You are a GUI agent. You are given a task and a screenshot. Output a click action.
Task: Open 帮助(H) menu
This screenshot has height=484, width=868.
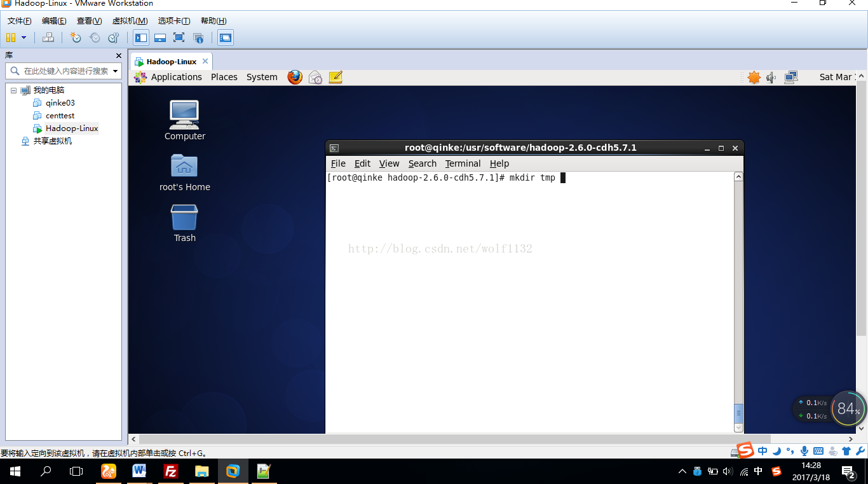[214, 21]
